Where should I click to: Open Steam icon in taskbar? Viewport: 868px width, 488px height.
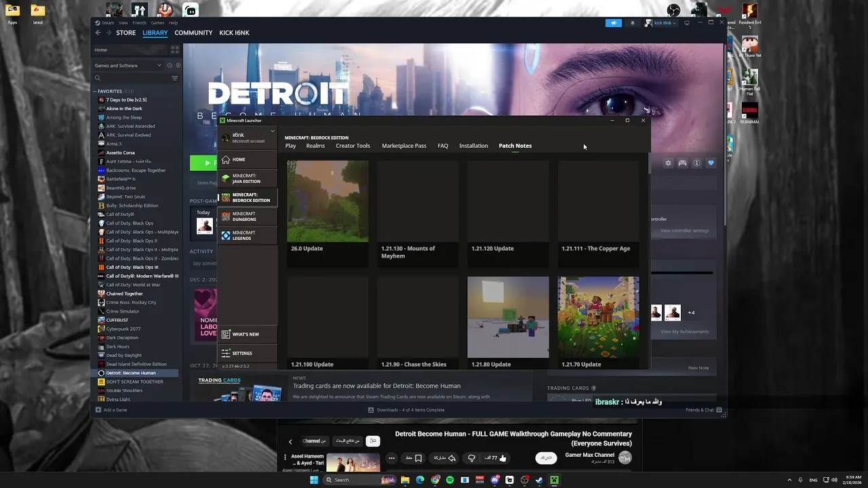coord(539,480)
